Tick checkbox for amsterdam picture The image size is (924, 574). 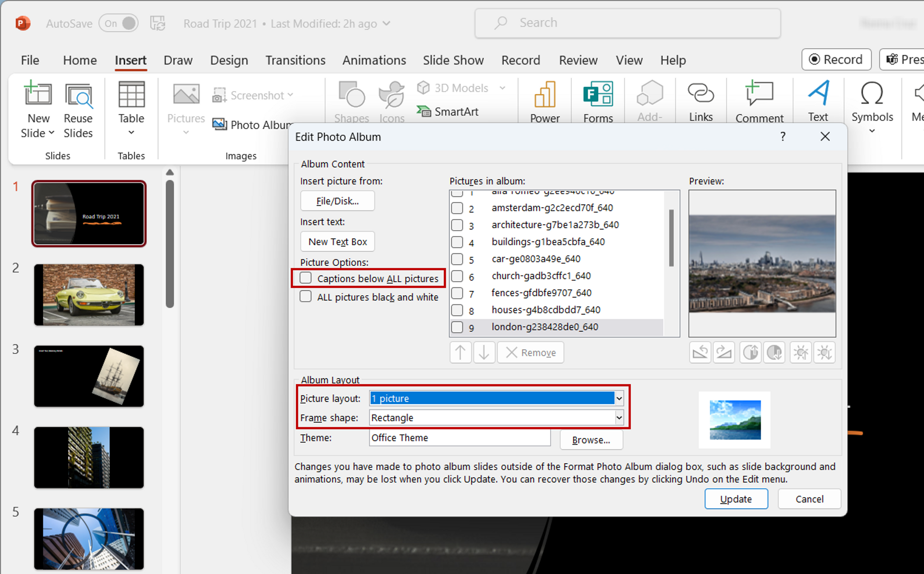(x=457, y=208)
